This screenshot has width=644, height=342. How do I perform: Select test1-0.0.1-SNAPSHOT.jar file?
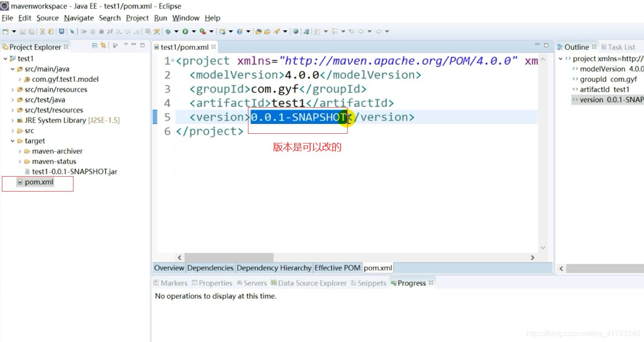pos(74,171)
